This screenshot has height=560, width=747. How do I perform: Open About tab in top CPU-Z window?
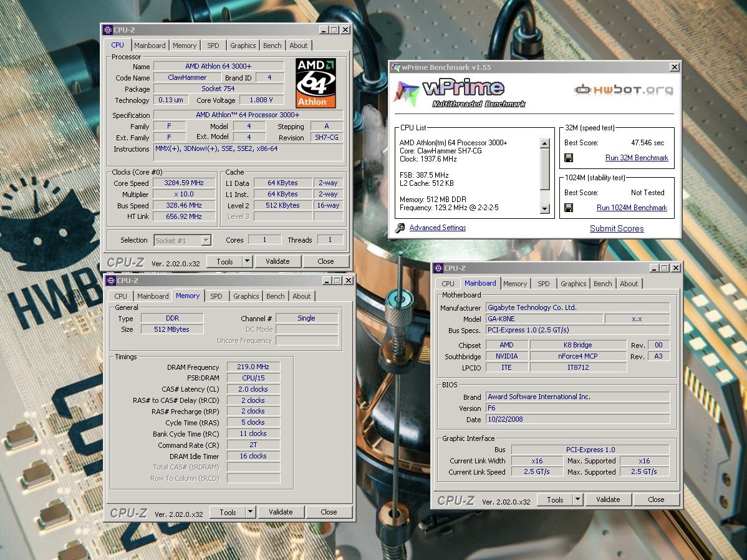(298, 46)
